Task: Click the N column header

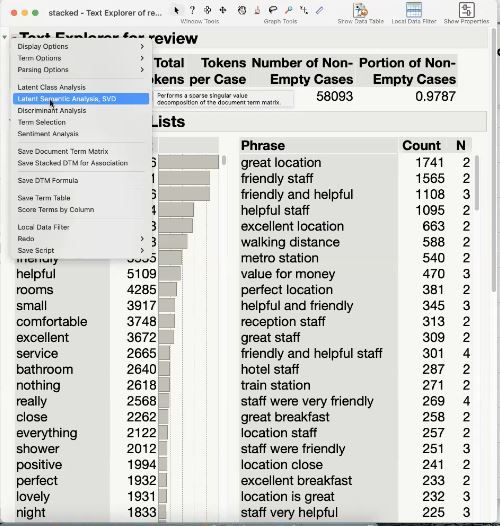Action: click(x=461, y=146)
